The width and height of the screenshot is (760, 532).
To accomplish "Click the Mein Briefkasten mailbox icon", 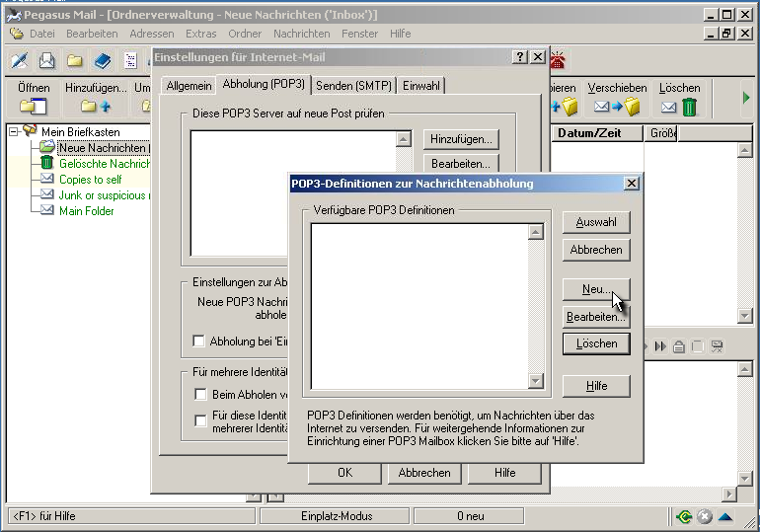I will tap(30, 130).
